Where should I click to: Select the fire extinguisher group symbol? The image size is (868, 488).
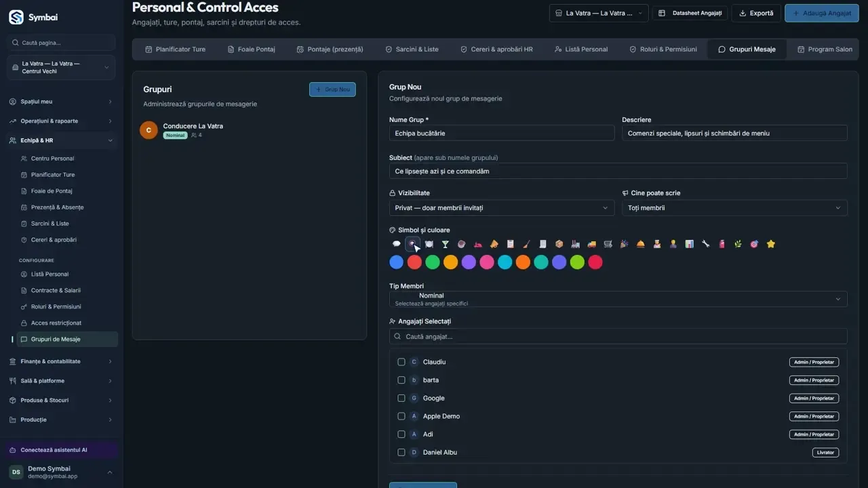(x=722, y=244)
